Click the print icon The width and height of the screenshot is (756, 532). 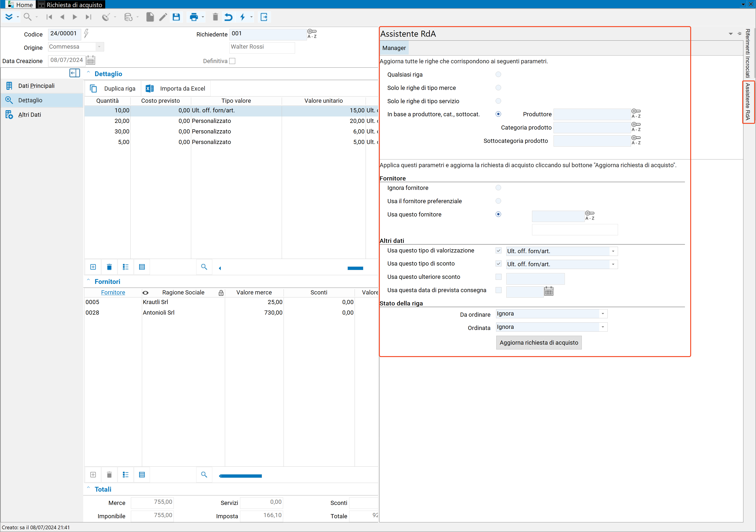tap(194, 17)
